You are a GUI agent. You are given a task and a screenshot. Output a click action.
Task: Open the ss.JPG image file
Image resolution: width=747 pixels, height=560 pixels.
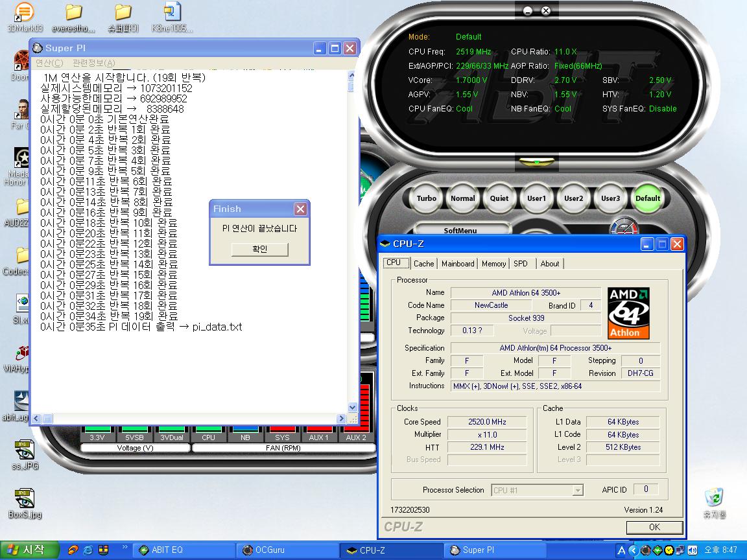pyautogui.click(x=24, y=455)
